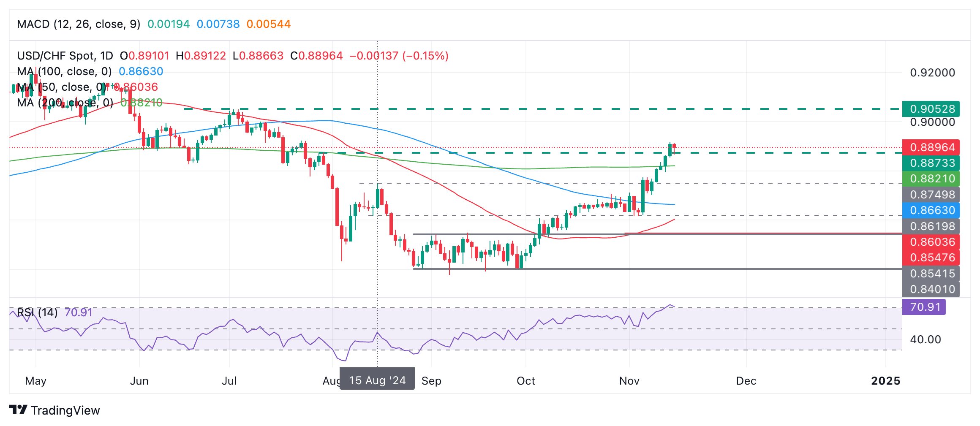Select the blue 0.86630 MA price tag

[x=931, y=210]
